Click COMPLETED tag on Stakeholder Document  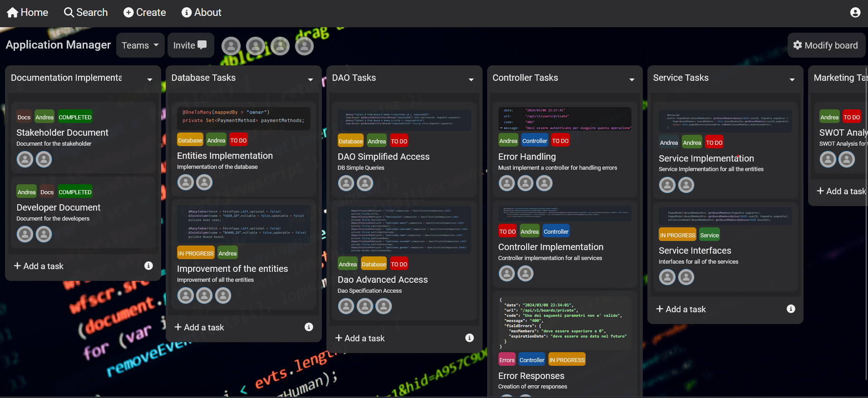(75, 117)
